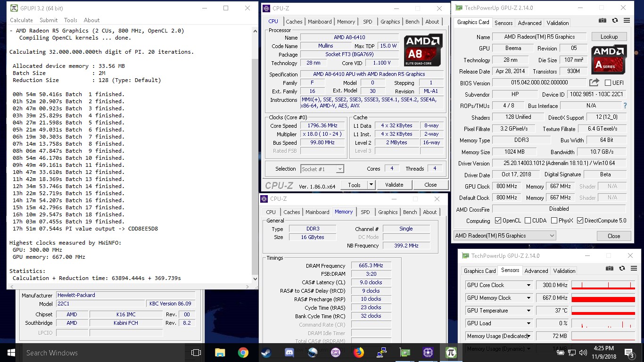The image size is (644, 362).
Task: Click the AMD A-Series logo in GPU-Z
Action: tap(609, 59)
